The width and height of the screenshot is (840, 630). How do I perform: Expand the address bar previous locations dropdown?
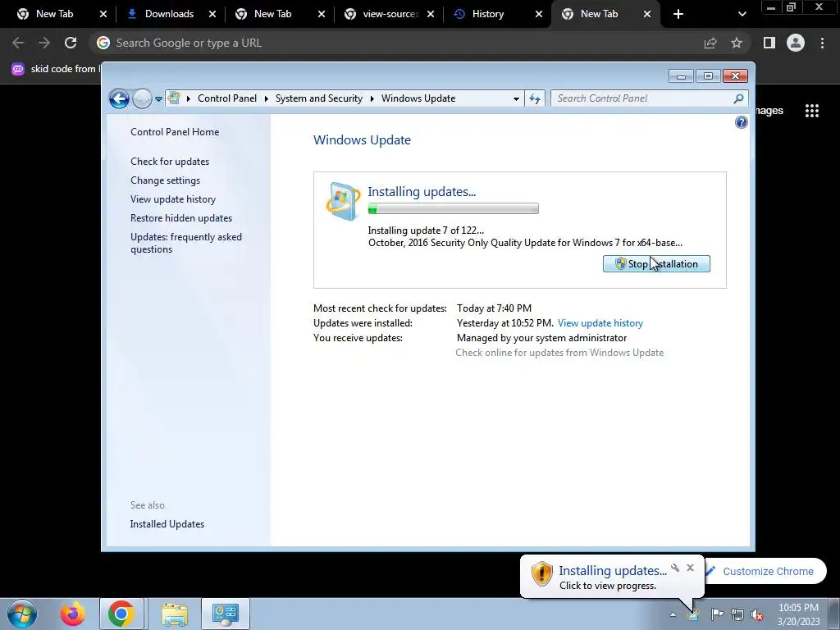click(x=516, y=98)
